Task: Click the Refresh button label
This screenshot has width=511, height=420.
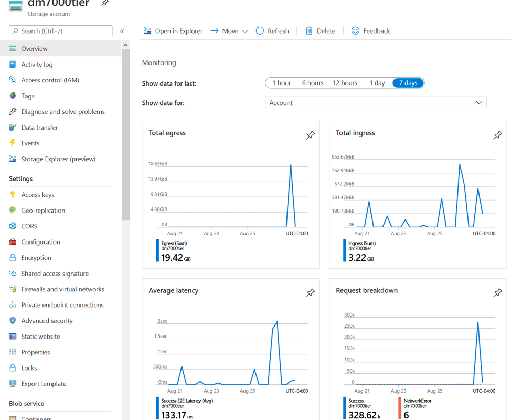Action: point(278,31)
